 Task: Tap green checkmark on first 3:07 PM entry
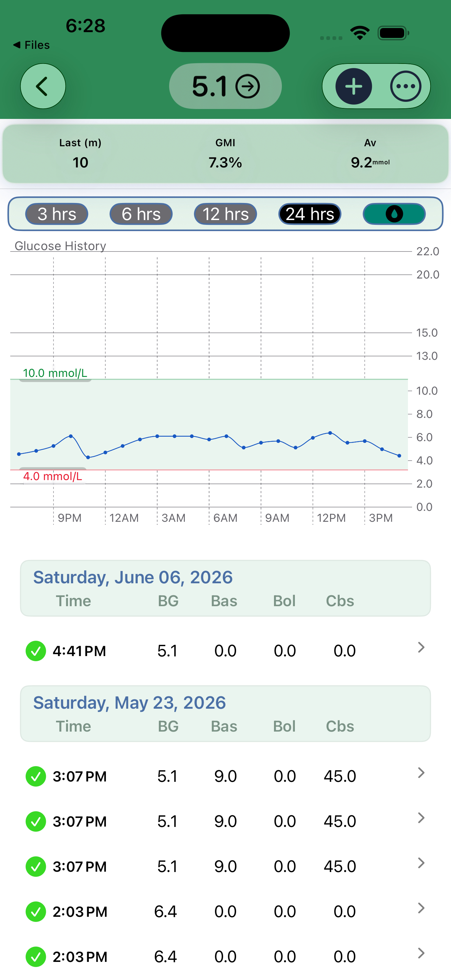(36, 776)
